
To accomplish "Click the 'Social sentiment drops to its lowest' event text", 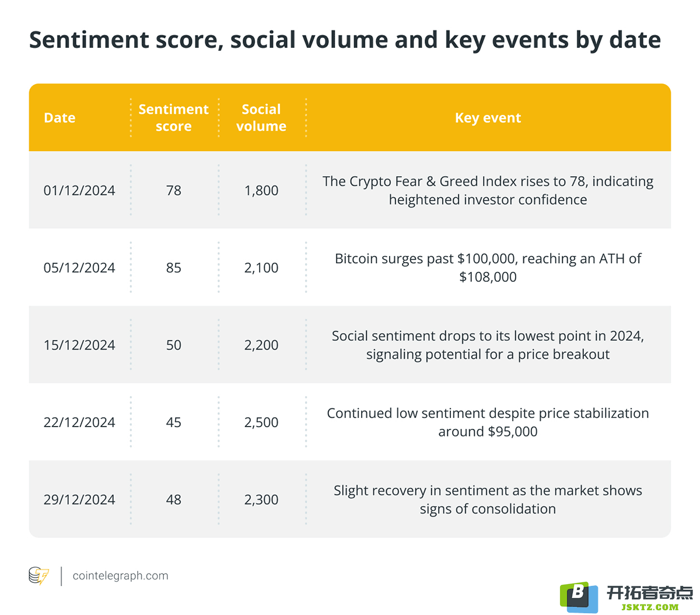I will pos(488,345).
